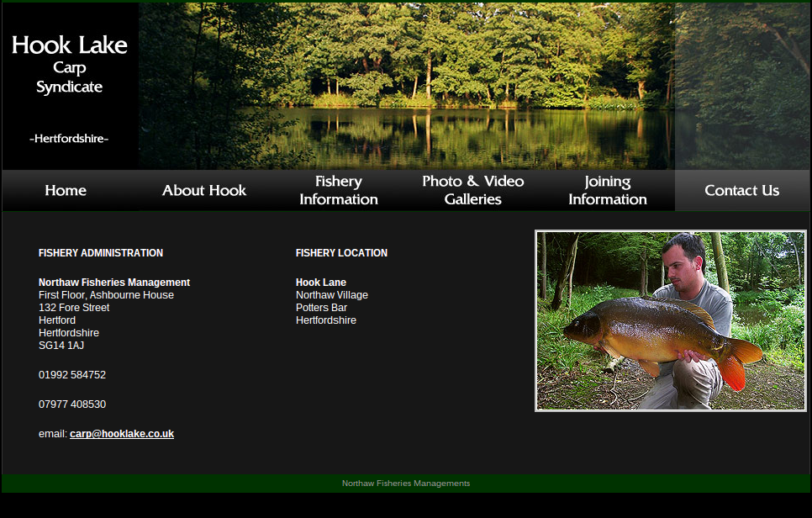Click the 132 Fore Street line

[74, 308]
